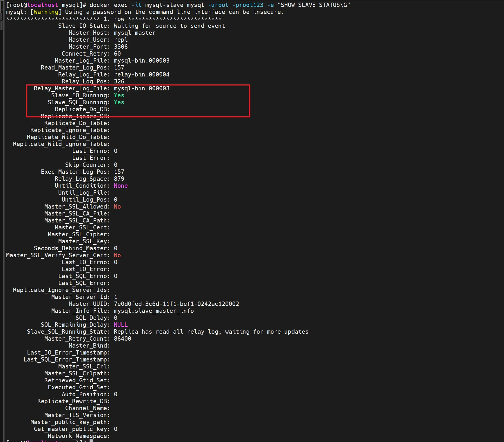Click the green Yes beside Slave_SQL_Running
The width and height of the screenshot is (504, 442).
point(119,102)
